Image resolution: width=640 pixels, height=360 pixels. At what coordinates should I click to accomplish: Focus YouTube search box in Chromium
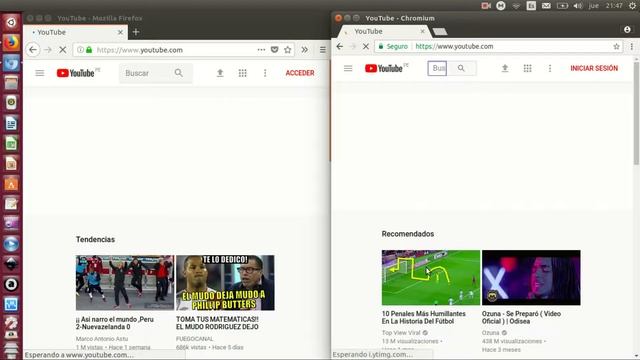(437, 68)
